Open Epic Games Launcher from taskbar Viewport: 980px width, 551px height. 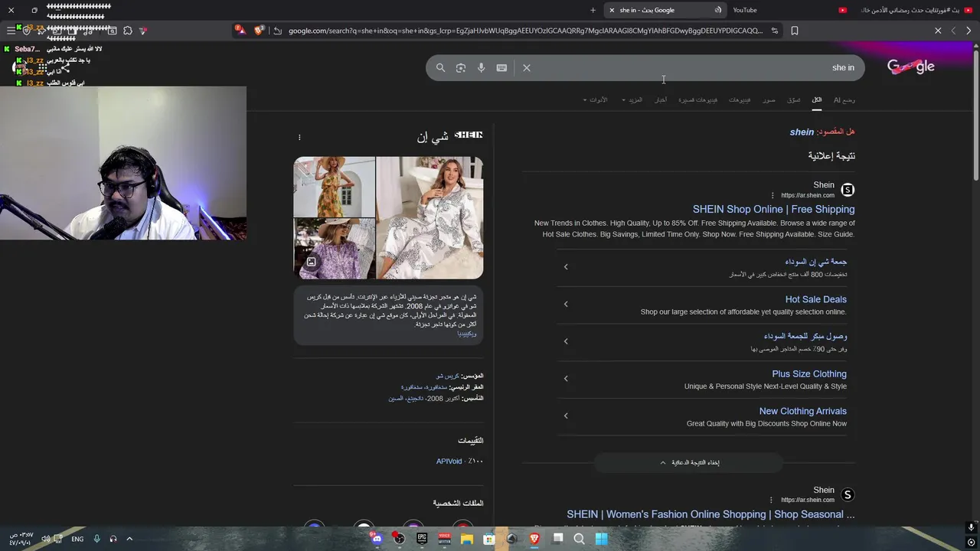click(x=422, y=539)
